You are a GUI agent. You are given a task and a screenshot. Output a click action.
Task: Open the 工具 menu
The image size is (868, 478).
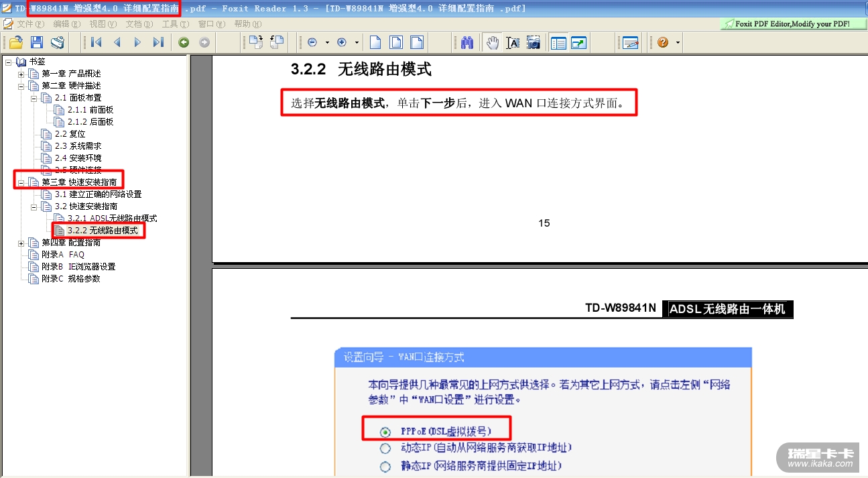pos(175,23)
